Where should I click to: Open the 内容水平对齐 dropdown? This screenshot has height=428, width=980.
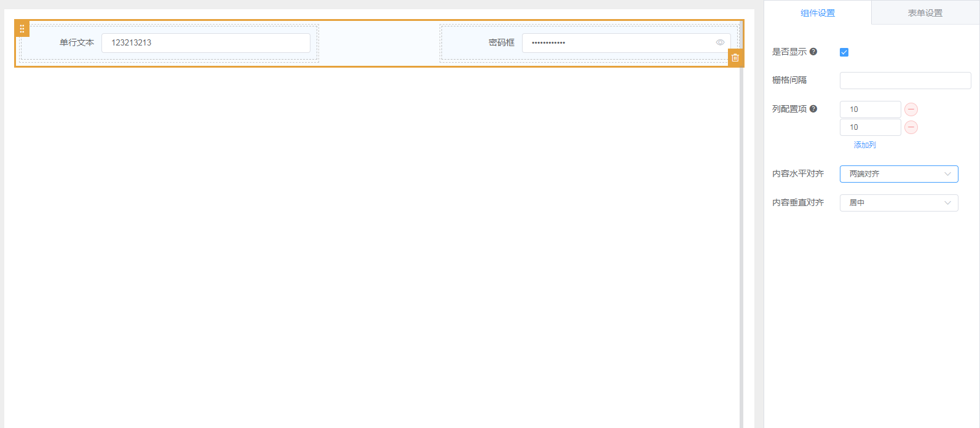[x=898, y=174]
